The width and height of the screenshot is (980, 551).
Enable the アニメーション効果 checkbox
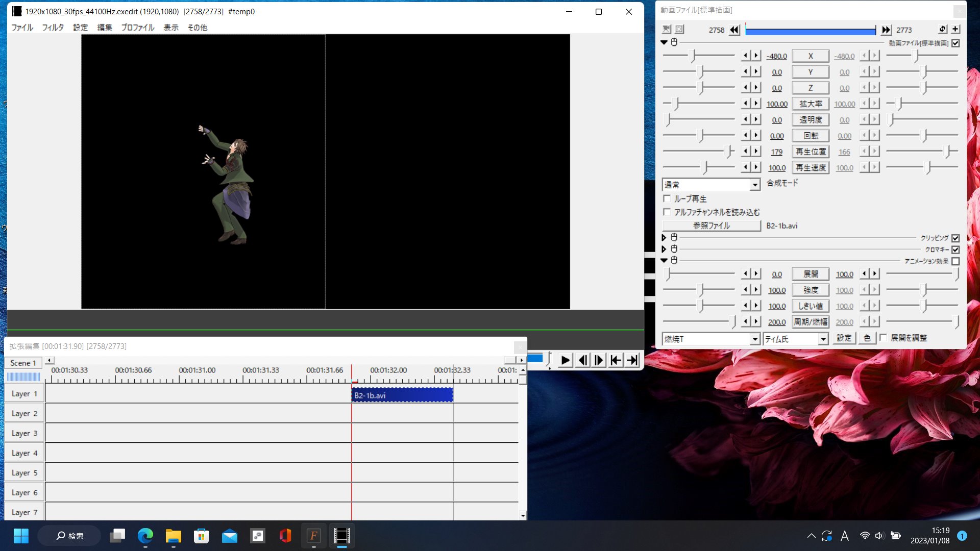[x=955, y=261]
